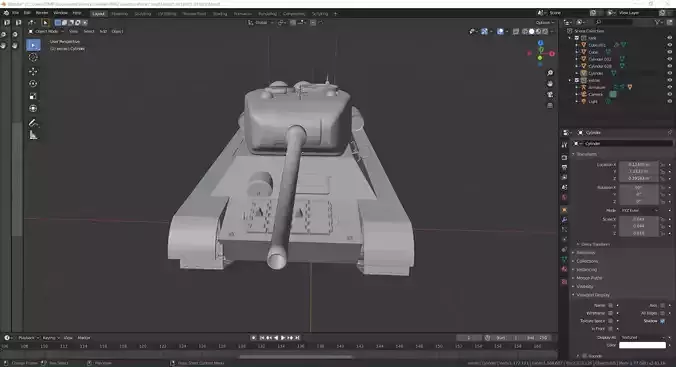Disable the Shadow checkbox

(x=663, y=321)
